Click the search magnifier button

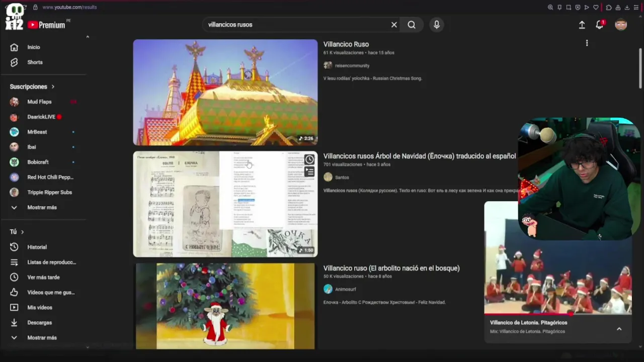(x=412, y=25)
